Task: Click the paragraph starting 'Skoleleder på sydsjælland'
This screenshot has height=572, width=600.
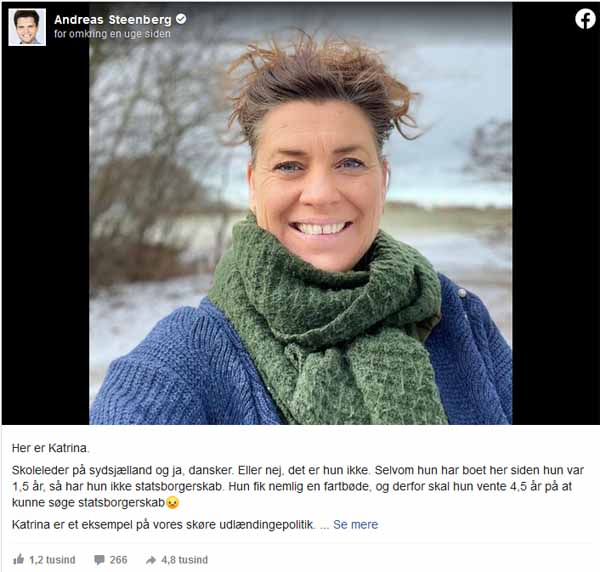Action: [298, 486]
